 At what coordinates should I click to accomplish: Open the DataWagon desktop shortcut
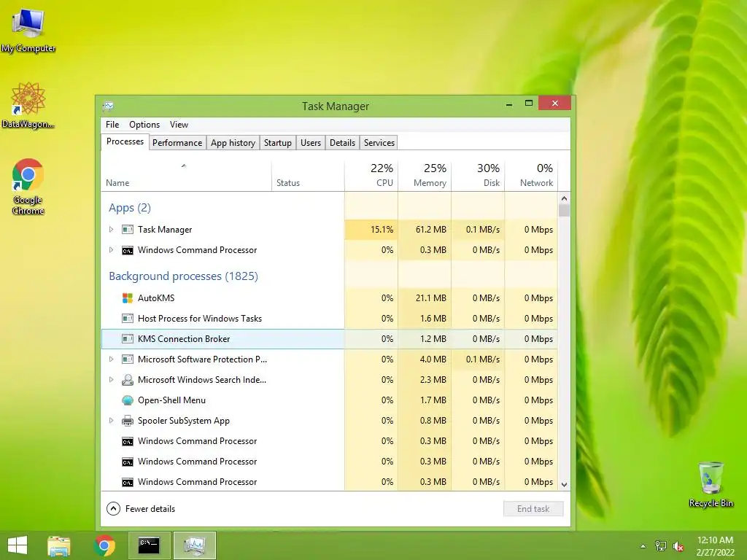(28, 106)
